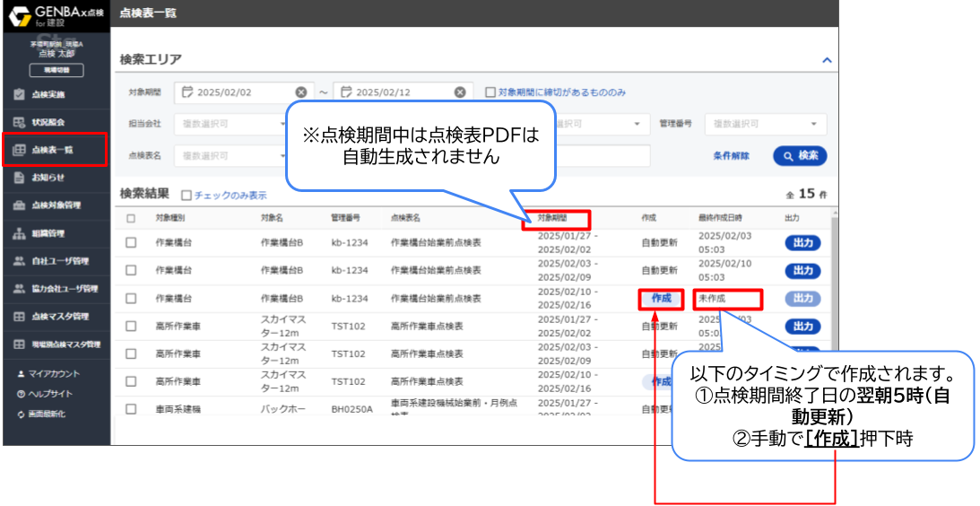This screenshot has height=506, width=980.
Task: Clear the start date 2025/02/02 with X icon
Action: pos(301,92)
